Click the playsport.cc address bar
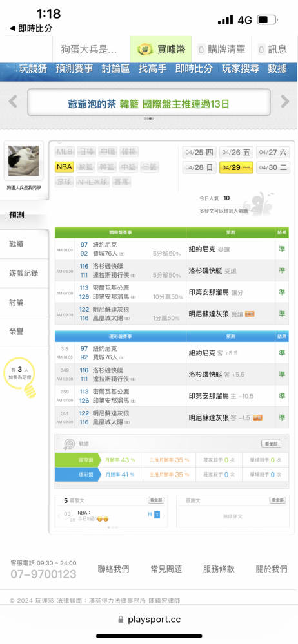The width and height of the screenshot is (298, 644). pyautogui.click(x=149, y=620)
